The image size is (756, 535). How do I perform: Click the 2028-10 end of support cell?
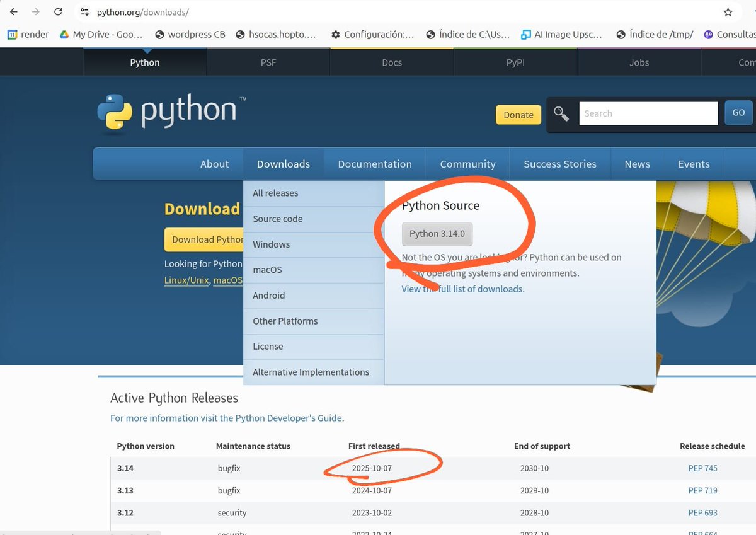tap(534, 512)
